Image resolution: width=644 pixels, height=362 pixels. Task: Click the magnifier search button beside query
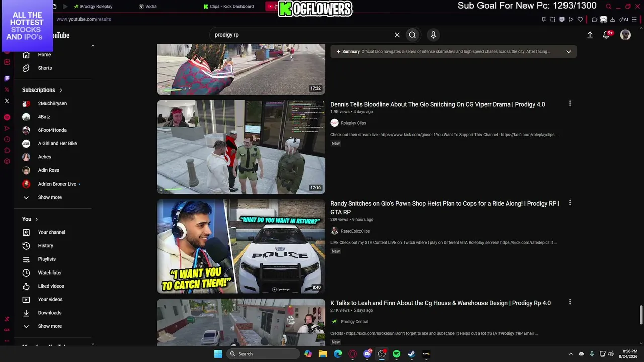(x=412, y=35)
